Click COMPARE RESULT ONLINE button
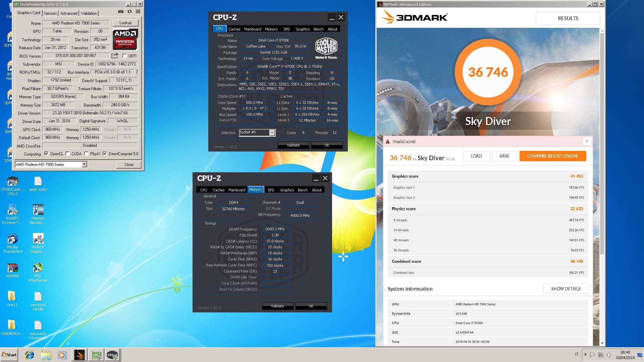Viewport: 644px width, 362px height. pyautogui.click(x=552, y=156)
